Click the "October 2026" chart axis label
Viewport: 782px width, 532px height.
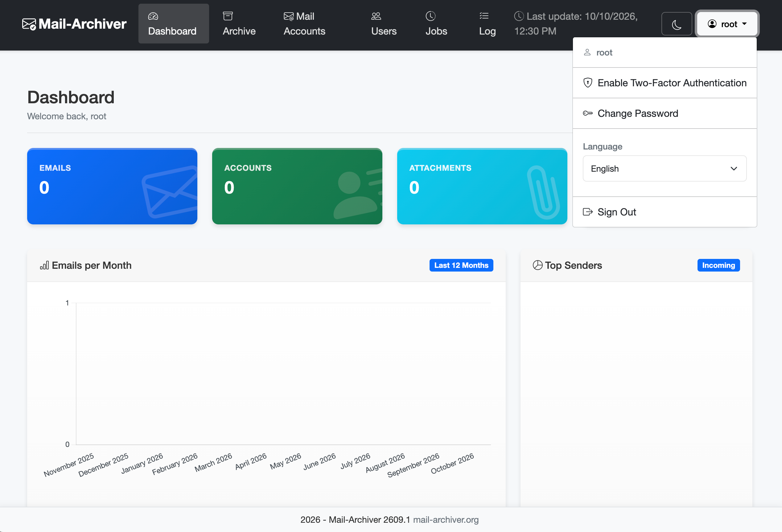tap(452, 463)
